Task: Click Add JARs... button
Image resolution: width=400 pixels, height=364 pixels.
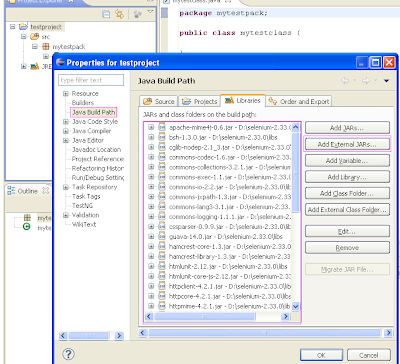Action: pyautogui.click(x=347, y=128)
